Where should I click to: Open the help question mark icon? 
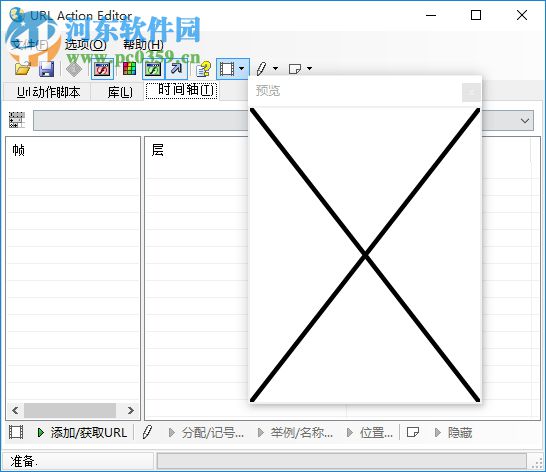[204, 69]
